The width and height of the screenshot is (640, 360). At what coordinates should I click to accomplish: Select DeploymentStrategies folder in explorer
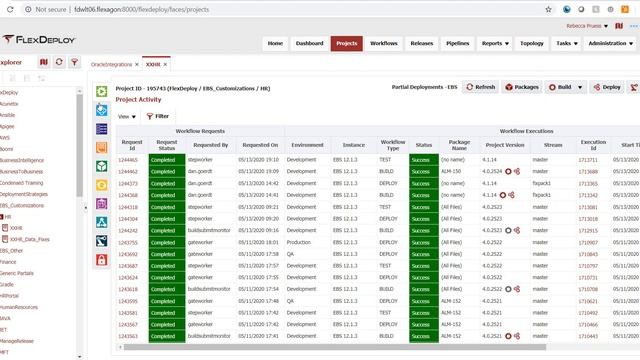coord(24,194)
